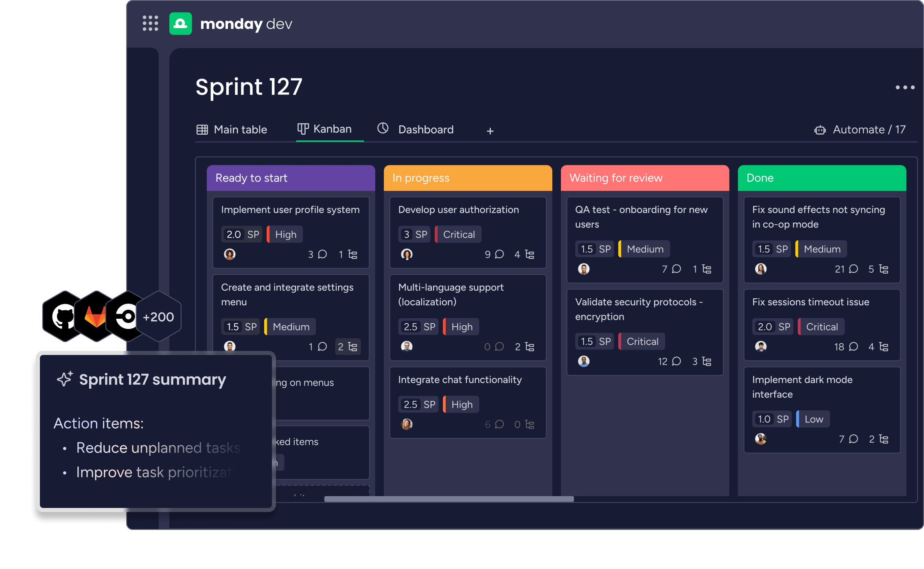
Task: Open the nine-dot apps grid menu
Action: pyautogui.click(x=150, y=24)
